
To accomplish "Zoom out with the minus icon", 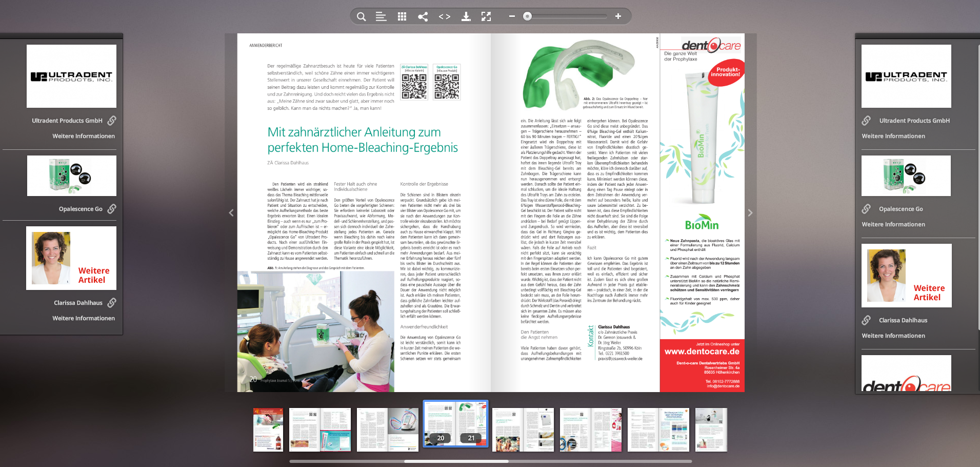I will tap(512, 16).
